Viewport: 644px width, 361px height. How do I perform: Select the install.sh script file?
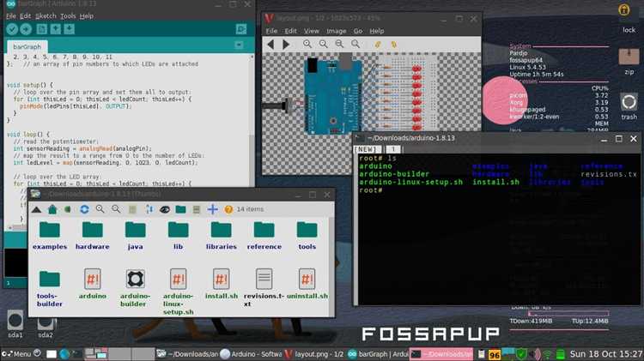click(x=221, y=284)
